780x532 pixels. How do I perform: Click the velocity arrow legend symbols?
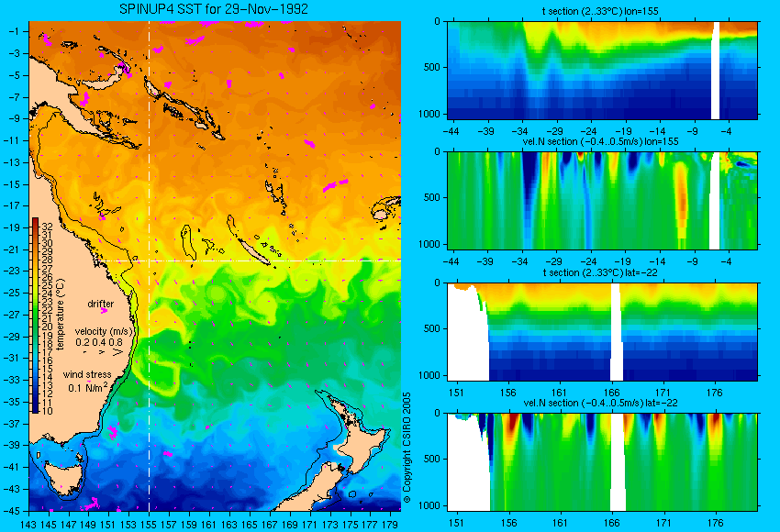coord(104,352)
